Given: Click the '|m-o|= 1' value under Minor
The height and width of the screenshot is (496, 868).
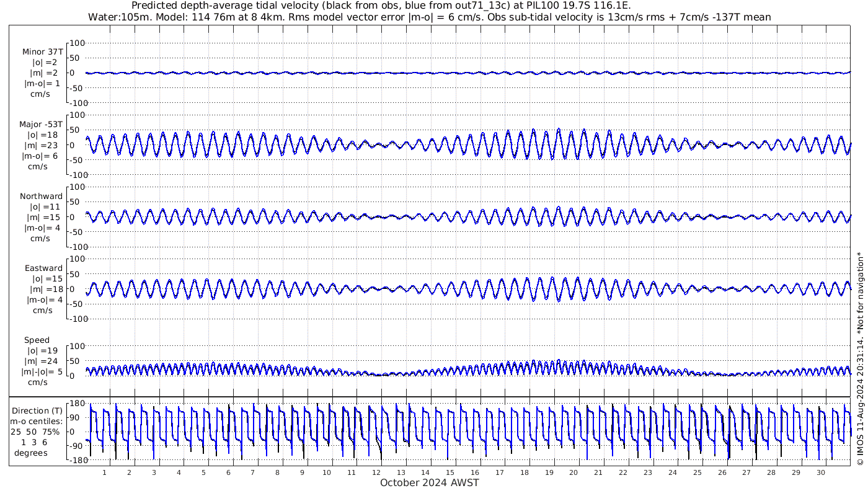Looking at the screenshot, I should point(43,84).
